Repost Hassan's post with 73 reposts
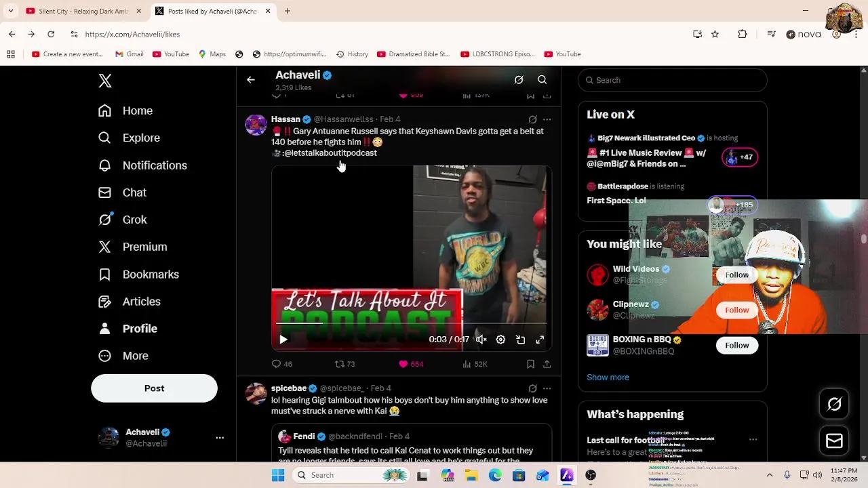The height and width of the screenshot is (488, 868). click(345, 364)
